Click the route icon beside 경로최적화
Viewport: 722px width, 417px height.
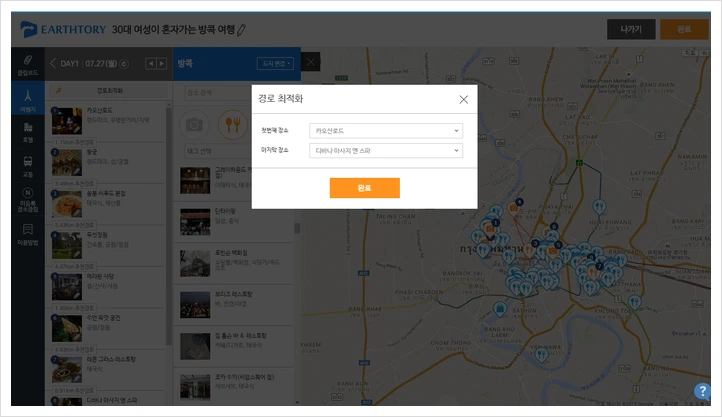(x=58, y=91)
